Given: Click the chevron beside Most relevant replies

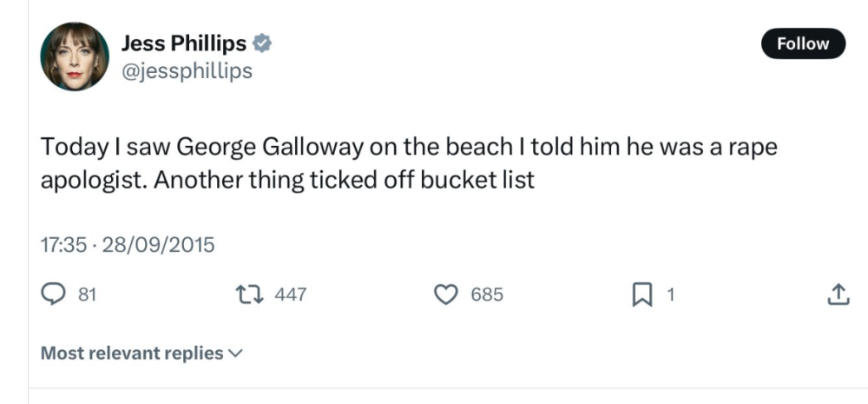Looking at the screenshot, I should click(235, 354).
